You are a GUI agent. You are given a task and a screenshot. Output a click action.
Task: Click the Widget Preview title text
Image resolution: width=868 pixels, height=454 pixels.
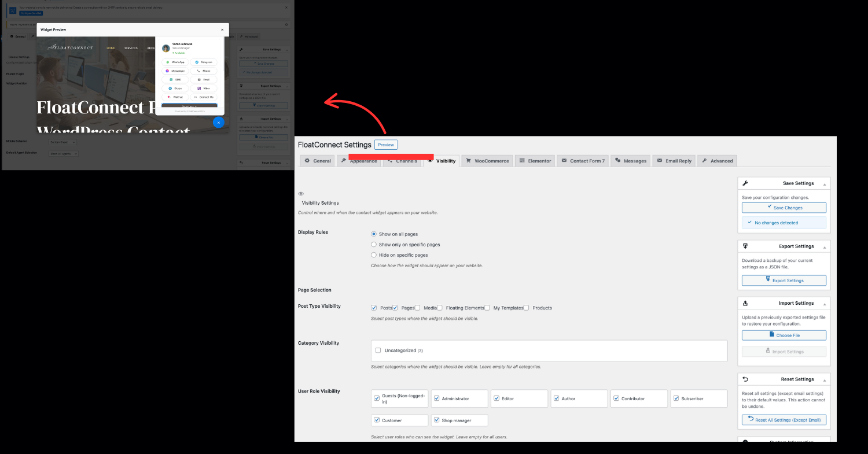click(53, 29)
